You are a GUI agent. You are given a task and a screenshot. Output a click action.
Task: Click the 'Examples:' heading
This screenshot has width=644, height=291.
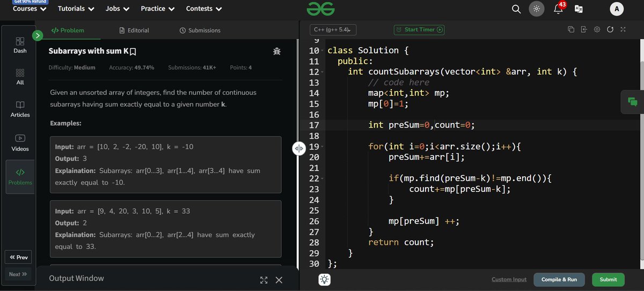[65, 123]
